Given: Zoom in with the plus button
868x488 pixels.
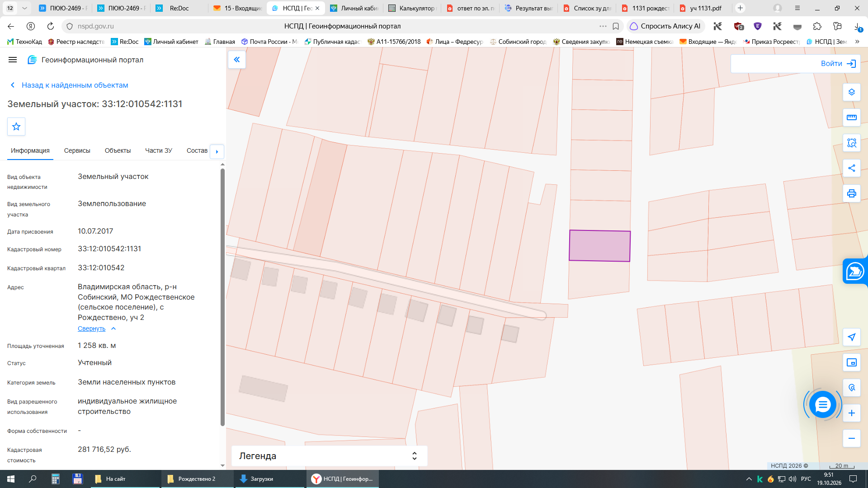Looking at the screenshot, I should click(x=852, y=413).
